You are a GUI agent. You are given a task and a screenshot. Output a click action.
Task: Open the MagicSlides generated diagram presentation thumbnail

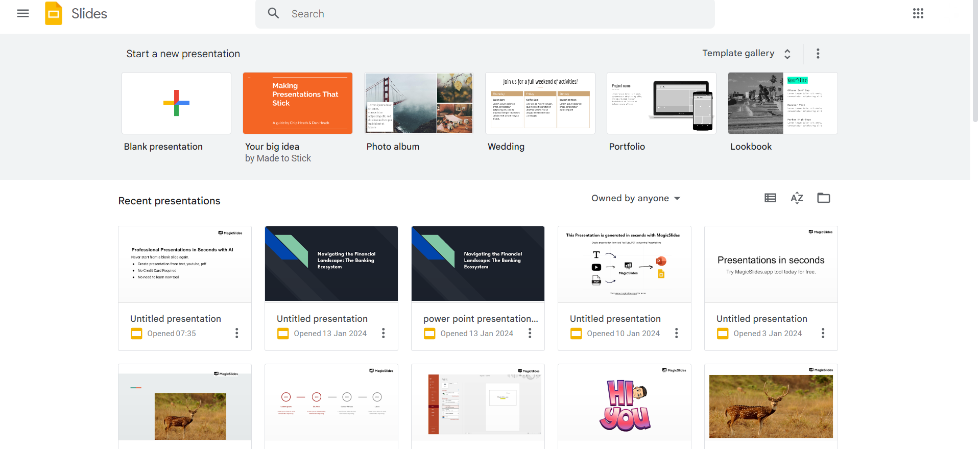pyautogui.click(x=625, y=264)
